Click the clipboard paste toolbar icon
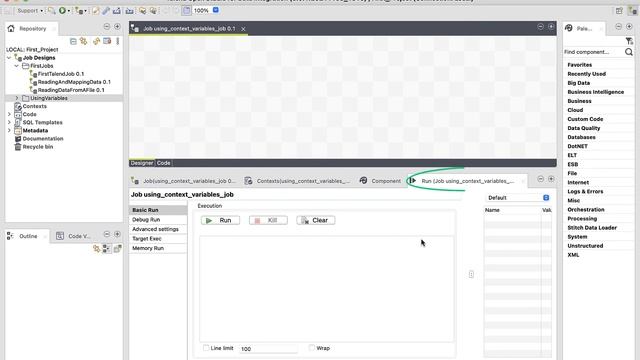Image resolution: width=640 pixels, height=360 pixels. click(187, 11)
